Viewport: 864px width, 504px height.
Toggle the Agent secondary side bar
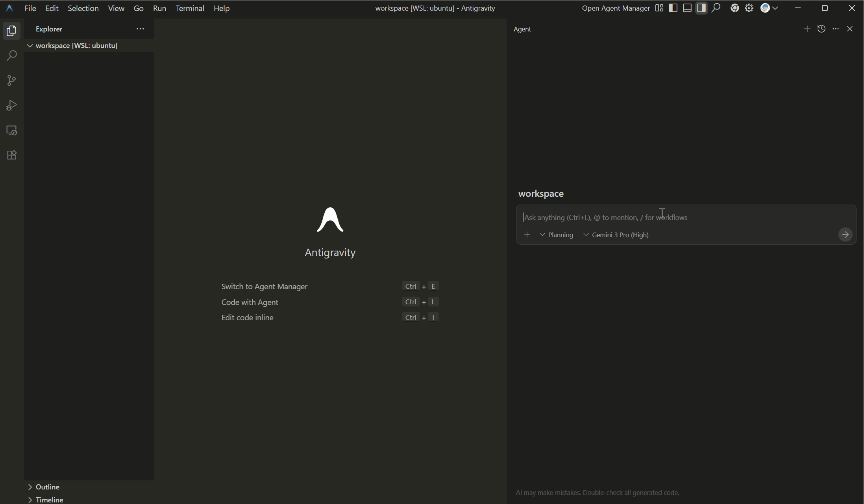coord(701,8)
